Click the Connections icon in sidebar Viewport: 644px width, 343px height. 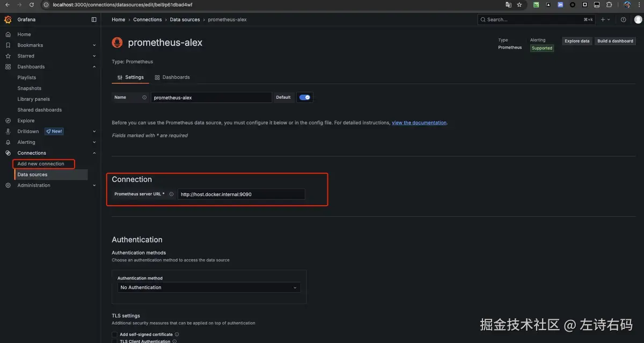(x=8, y=153)
